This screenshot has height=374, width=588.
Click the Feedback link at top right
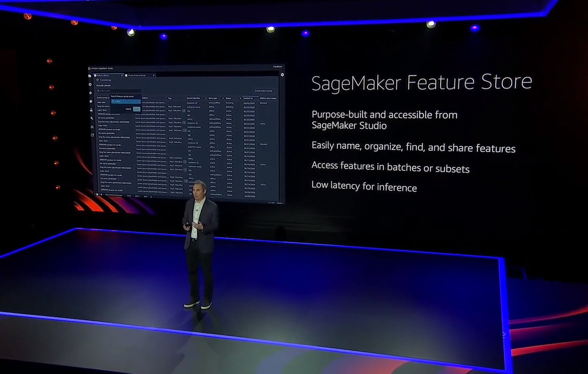(x=278, y=67)
